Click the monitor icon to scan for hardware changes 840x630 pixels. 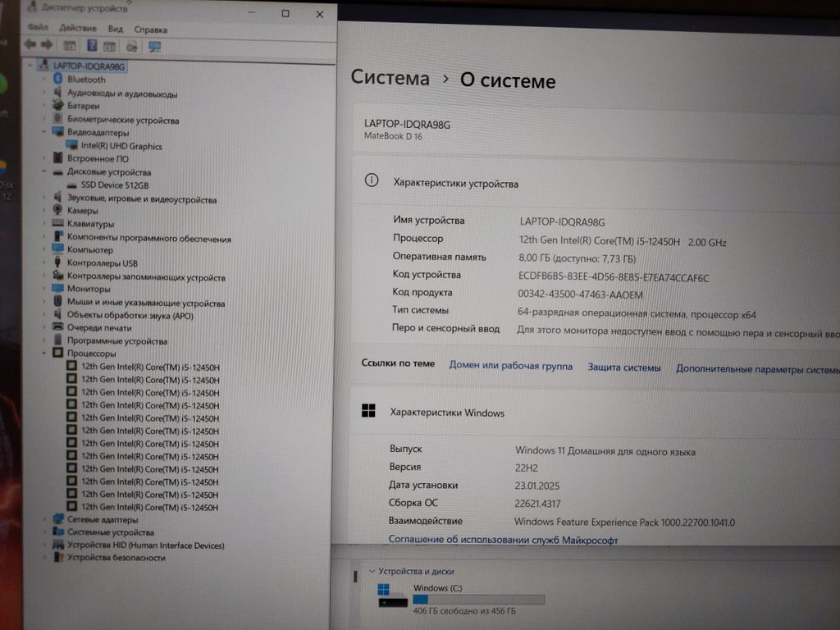pos(155,47)
